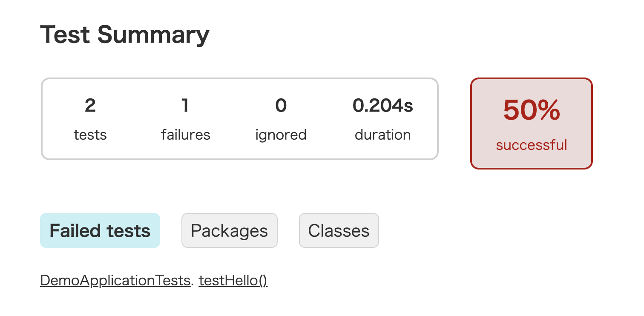Click the failures label in summary box

click(185, 135)
